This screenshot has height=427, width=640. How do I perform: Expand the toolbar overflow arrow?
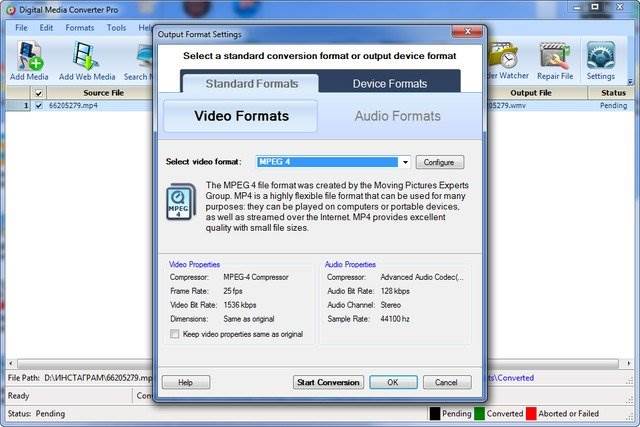[x=630, y=82]
